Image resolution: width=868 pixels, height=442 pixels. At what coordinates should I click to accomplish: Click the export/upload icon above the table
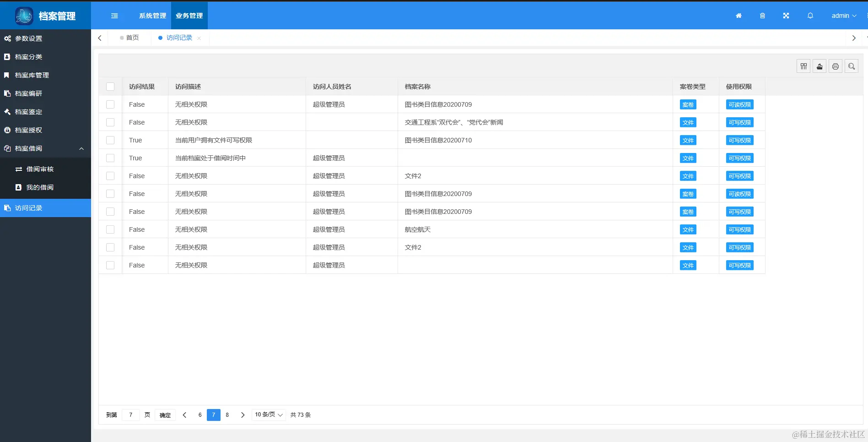click(819, 65)
